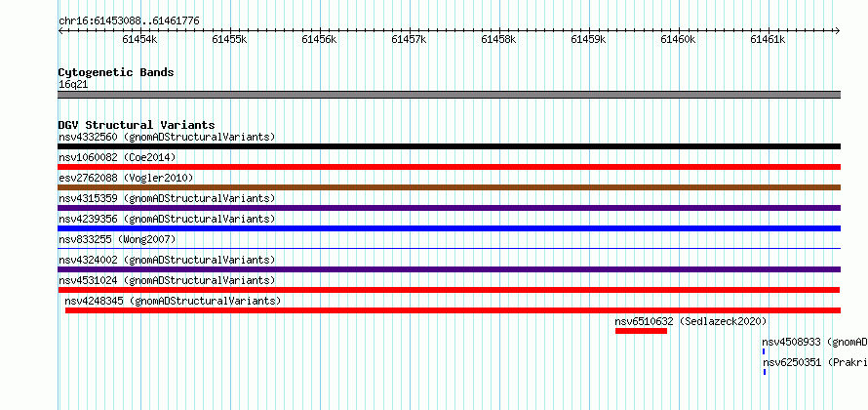Open variant label nsv6250351
This screenshot has height=410, width=868.
pyautogui.click(x=815, y=362)
